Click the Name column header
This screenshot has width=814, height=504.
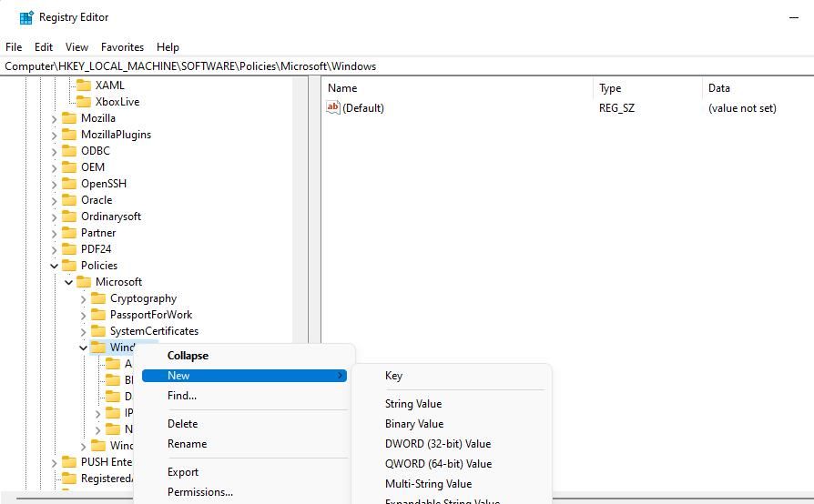coord(342,88)
